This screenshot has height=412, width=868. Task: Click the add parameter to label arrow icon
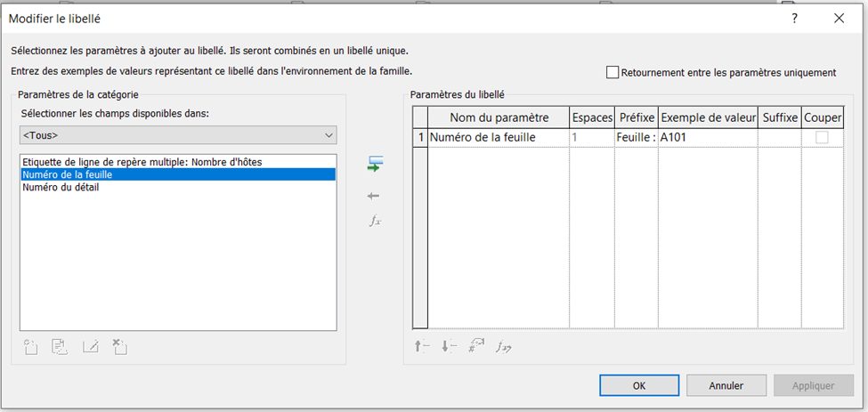point(376,165)
